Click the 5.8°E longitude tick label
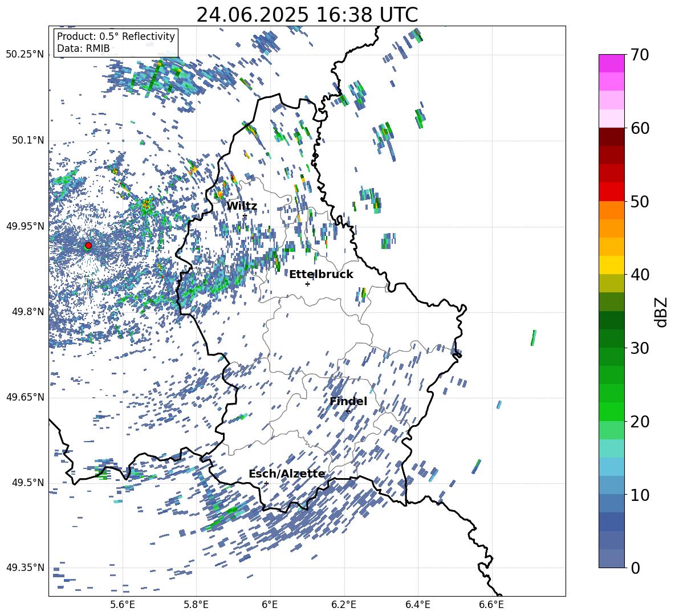Viewport: 675px width, 616px height. (x=196, y=605)
